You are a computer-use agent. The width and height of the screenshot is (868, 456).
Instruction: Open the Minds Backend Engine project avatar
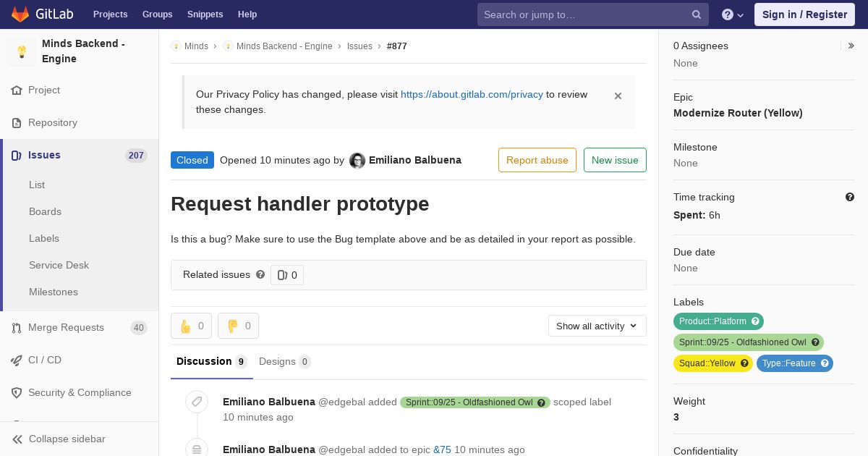click(x=22, y=51)
